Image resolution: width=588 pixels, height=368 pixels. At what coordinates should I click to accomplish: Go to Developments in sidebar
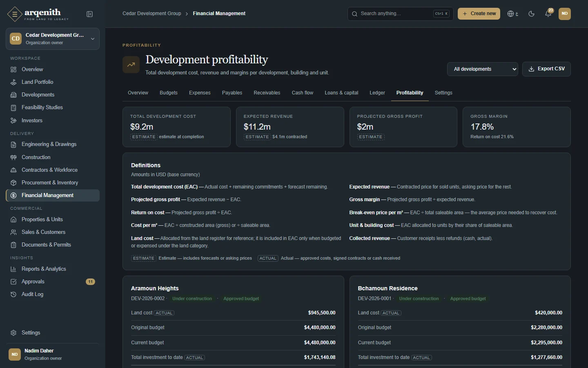coord(53,95)
